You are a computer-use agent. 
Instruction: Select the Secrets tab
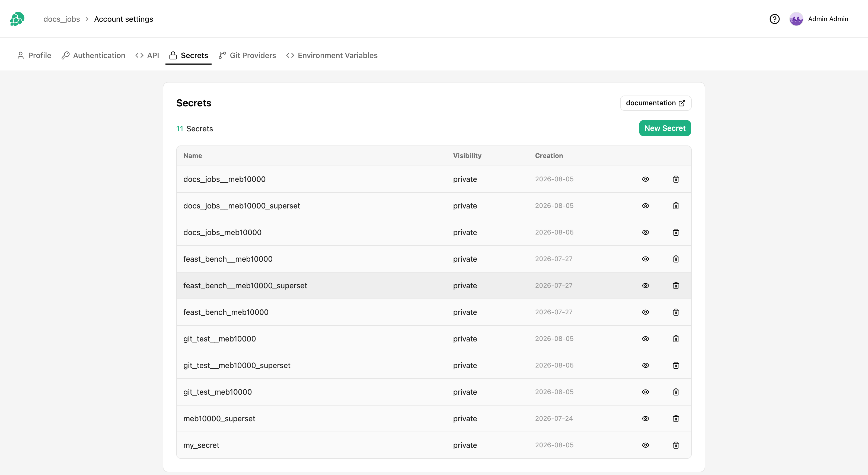pos(189,55)
